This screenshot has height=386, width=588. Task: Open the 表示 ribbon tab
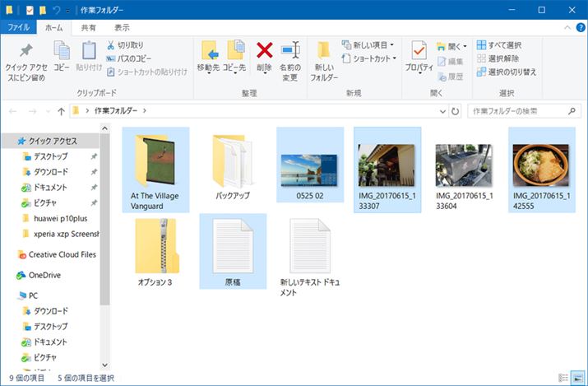(121, 27)
